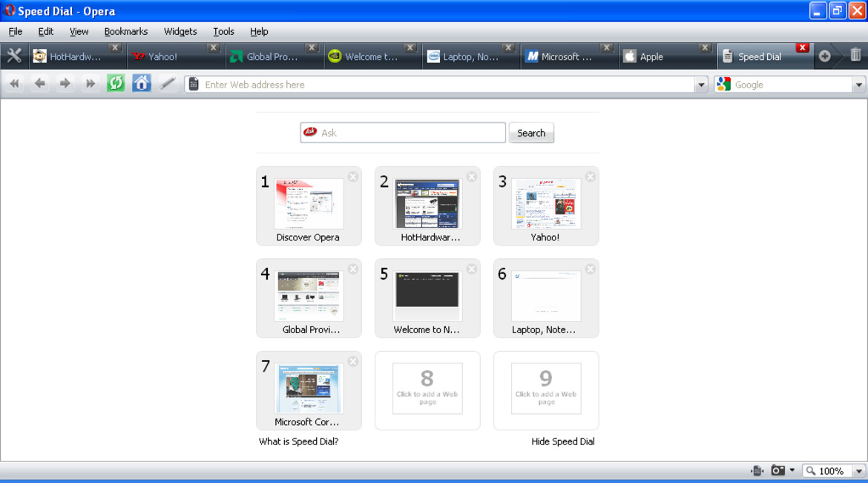The width and height of the screenshot is (868, 483).
Task: Go forward with the Forward arrow
Action: [65, 84]
